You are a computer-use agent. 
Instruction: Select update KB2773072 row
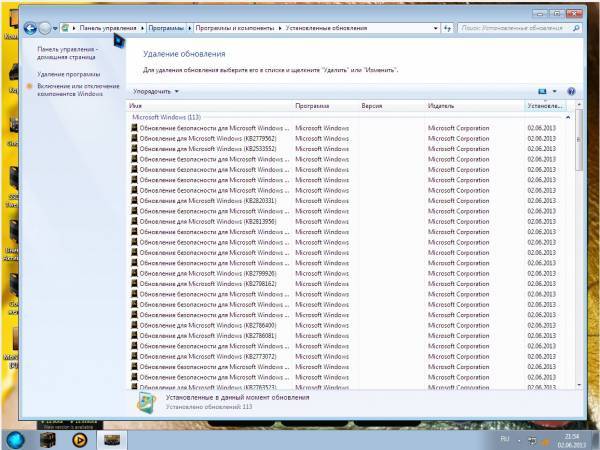pyautogui.click(x=348, y=357)
